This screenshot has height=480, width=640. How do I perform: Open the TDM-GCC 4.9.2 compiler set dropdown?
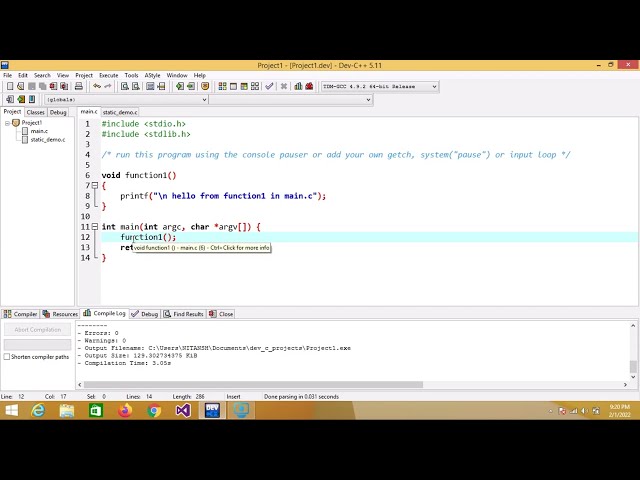click(380, 87)
